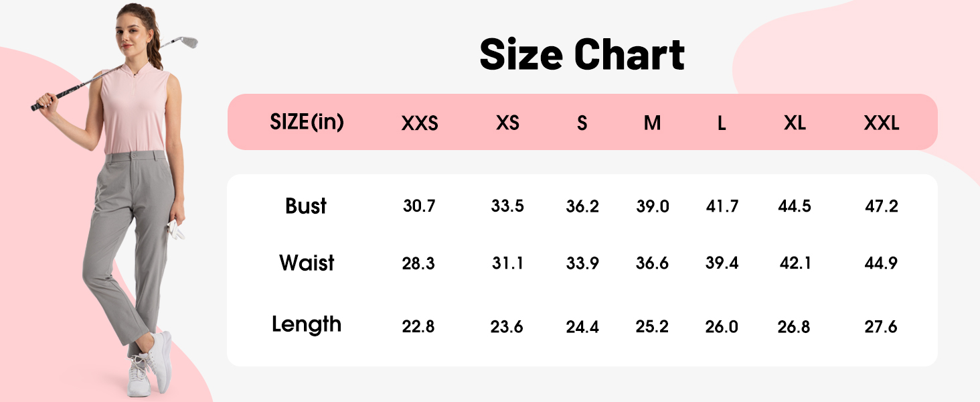Image resolution: width=980 pixels, height=402 pixels.
Task: Click the golf club head
Action: coord(188,43)
